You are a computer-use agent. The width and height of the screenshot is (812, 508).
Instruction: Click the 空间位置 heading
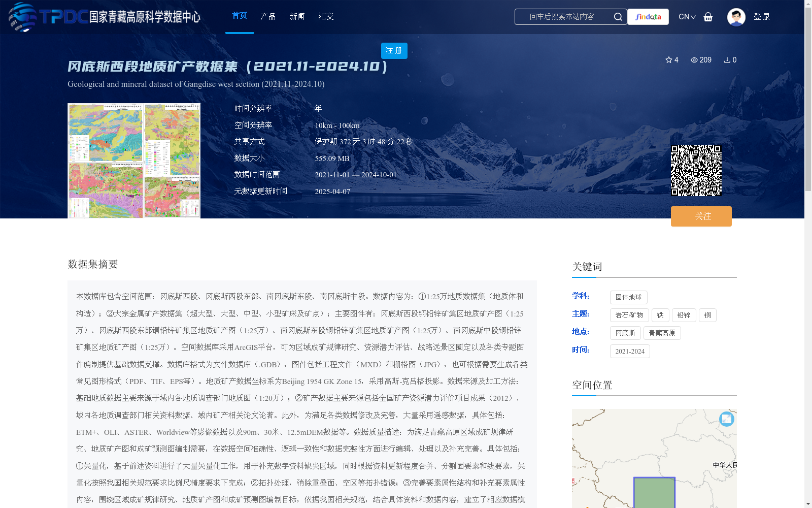592,385
